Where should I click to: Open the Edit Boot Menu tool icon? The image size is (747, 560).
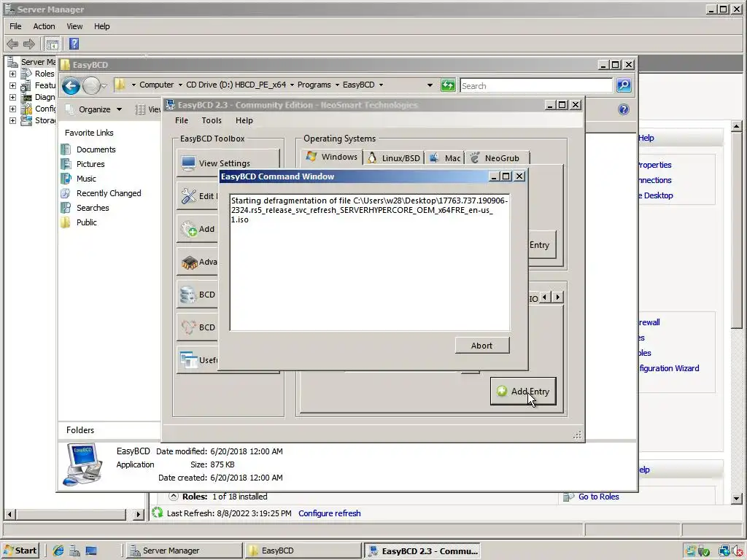coord(189,195)
